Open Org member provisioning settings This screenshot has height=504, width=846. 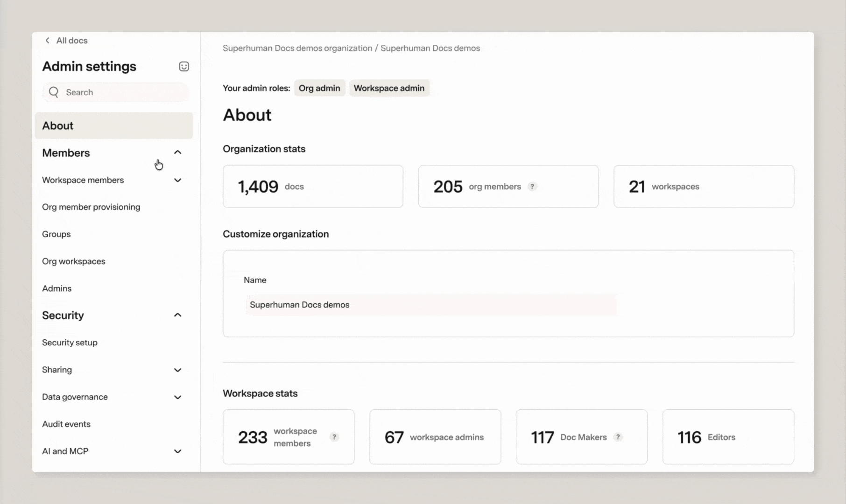91,207
